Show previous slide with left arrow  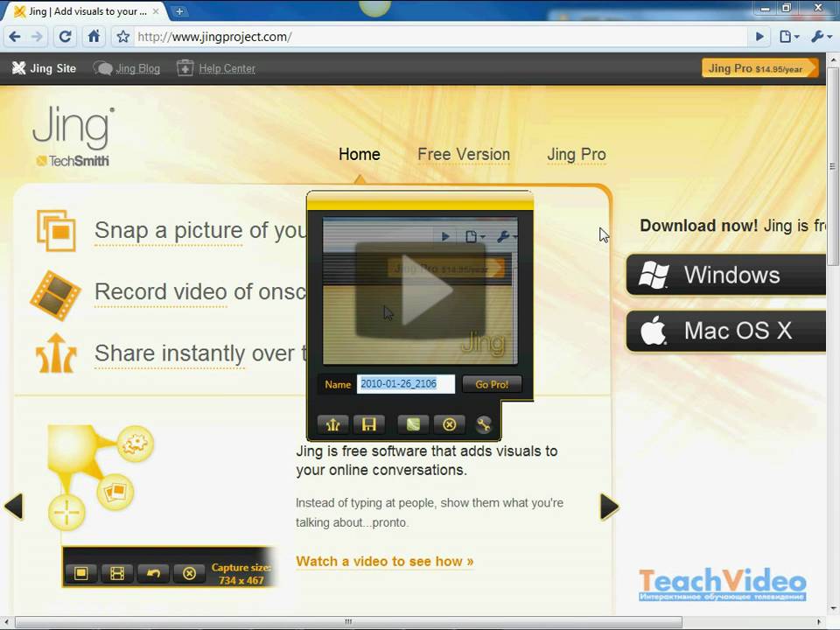[x=14, y=507]
